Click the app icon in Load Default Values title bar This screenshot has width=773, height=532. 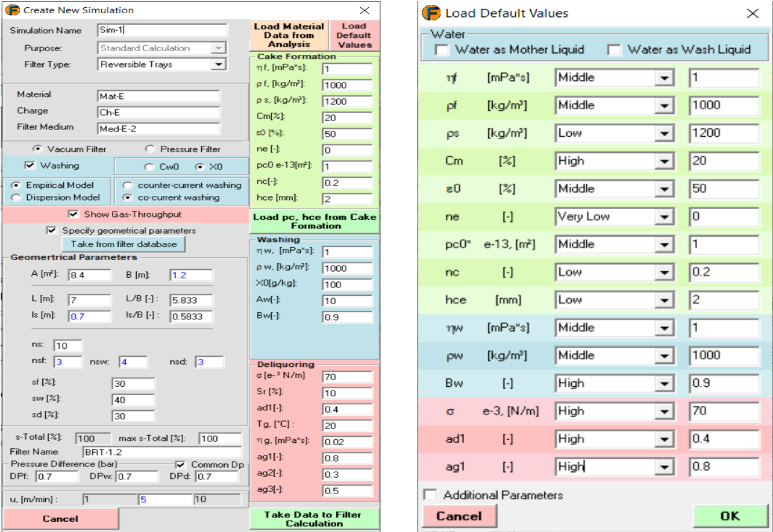coord(430,13)
